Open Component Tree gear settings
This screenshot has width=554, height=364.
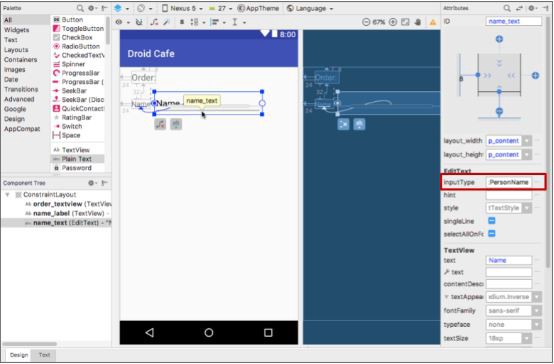tap(92, 183)
